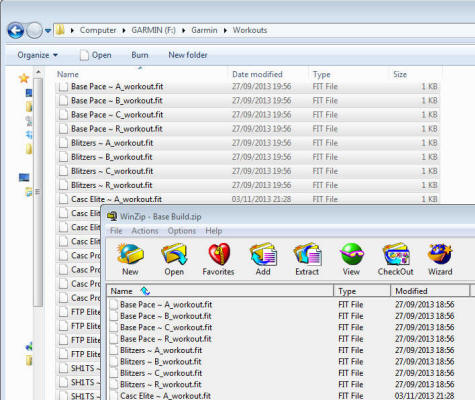Click the Explorer Forward arrow button
Viewport: 475px width, 400px height.
(x=34, y=30)
